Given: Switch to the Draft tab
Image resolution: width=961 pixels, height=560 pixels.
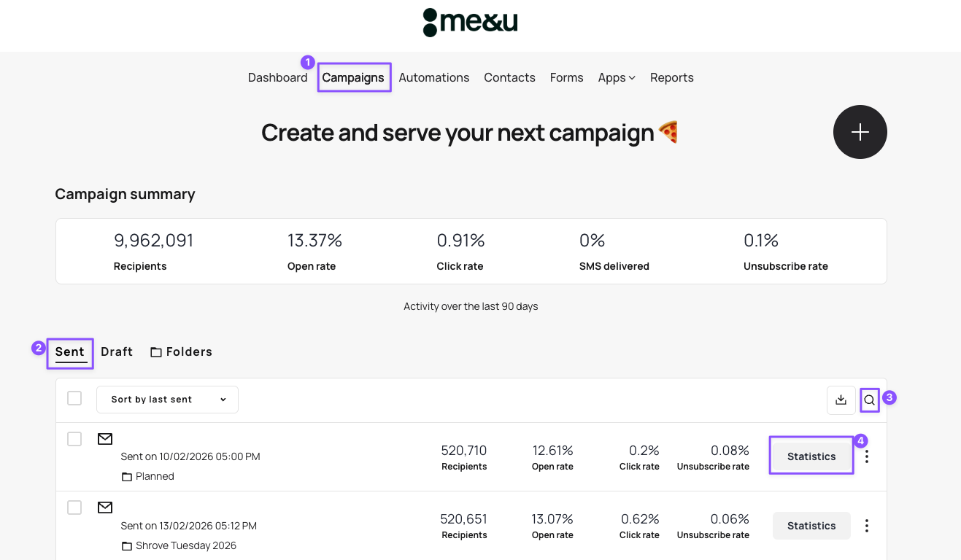Looking at the screenshot, I should pyautogui.click(x=117, y=352).
